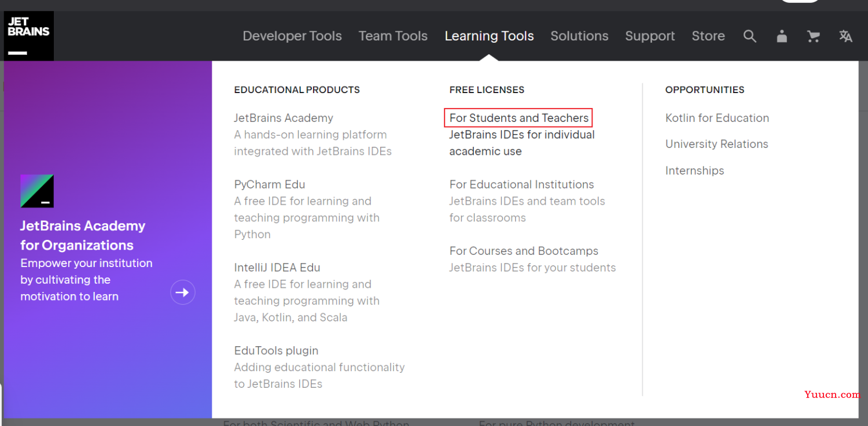This screenshot has width=868, height=426.
Task: Click the EDUCATIONAL PRODUCTS heading
Action: click(297, 90)
